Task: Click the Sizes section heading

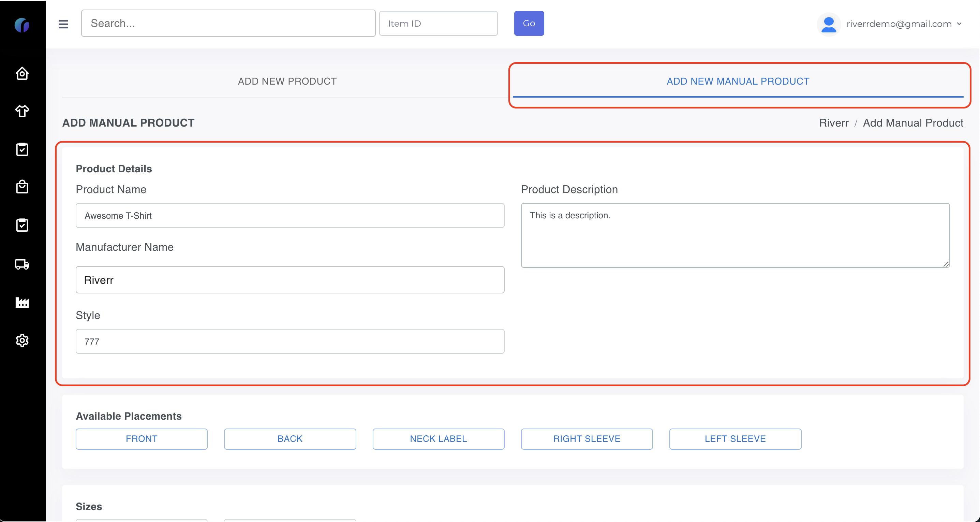Action: [x=89, y=506]
